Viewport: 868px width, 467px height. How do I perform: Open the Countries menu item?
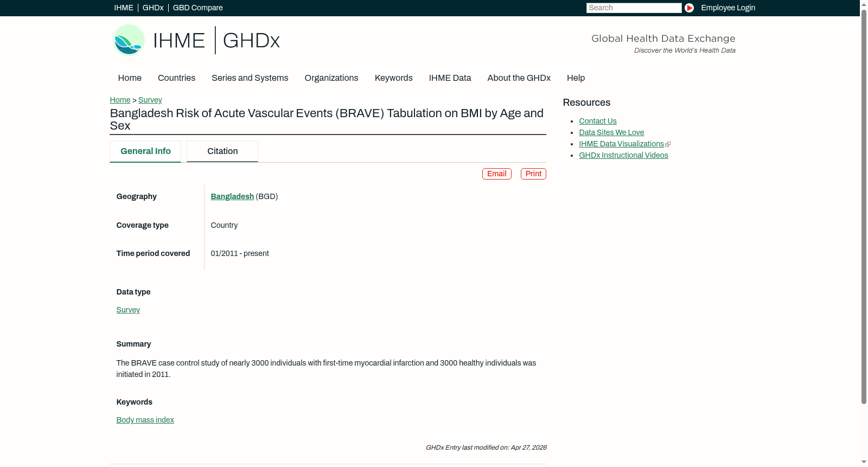pos(176,78)
